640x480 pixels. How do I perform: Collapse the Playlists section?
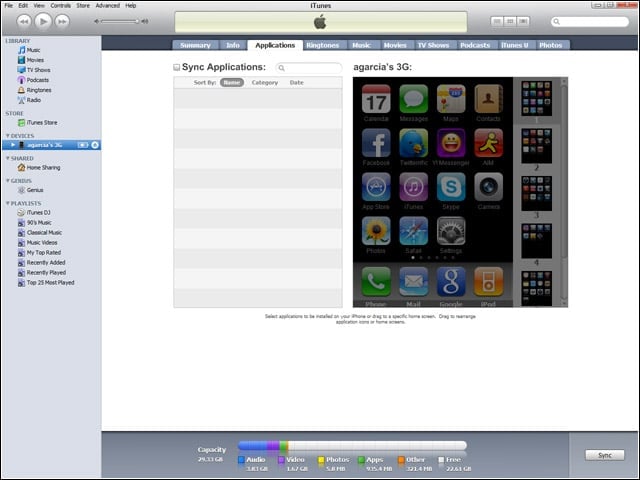7,203
